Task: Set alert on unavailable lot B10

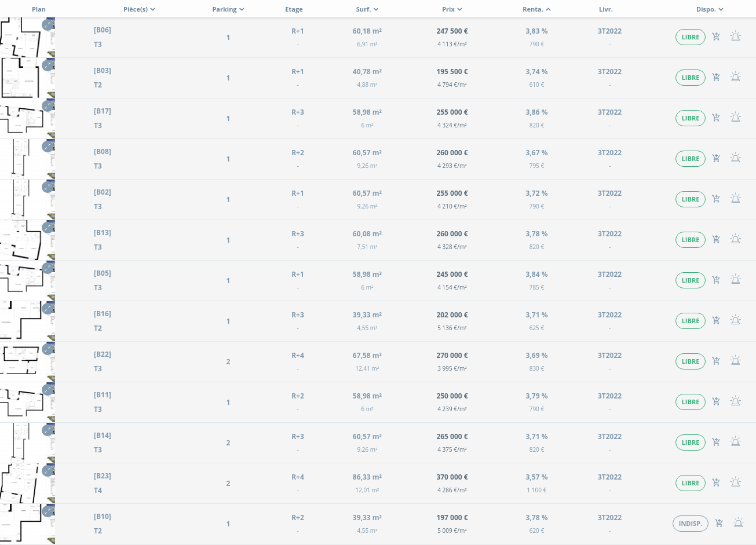Action: [x=739, y=523]
